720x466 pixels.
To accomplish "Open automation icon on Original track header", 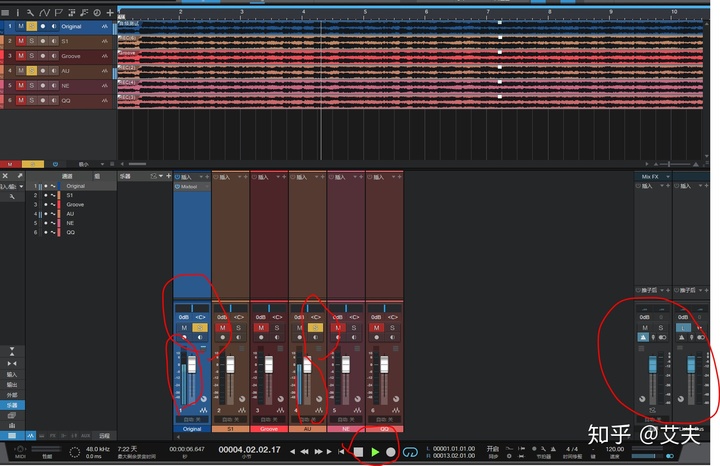I will click(x=105, y=27).
